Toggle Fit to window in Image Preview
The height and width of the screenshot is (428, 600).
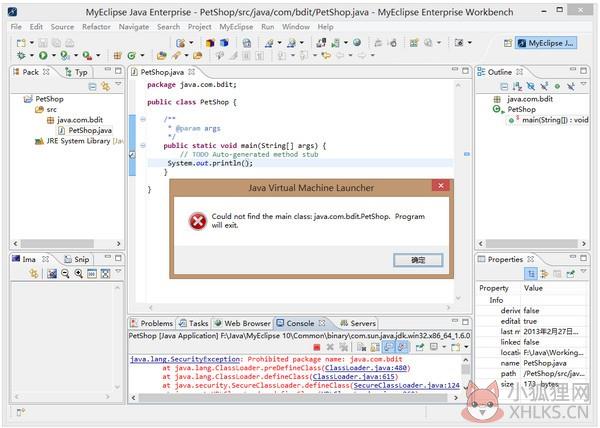[x=105, y=273]
